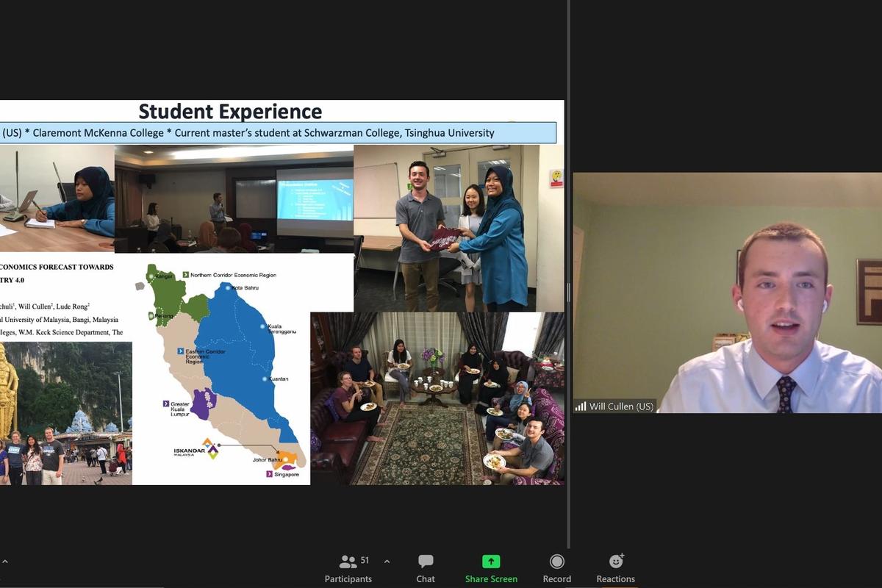Viewport: 882px width, 588px height.
Task: Click the classroom presentation photo
Action: tap(234, 198)
